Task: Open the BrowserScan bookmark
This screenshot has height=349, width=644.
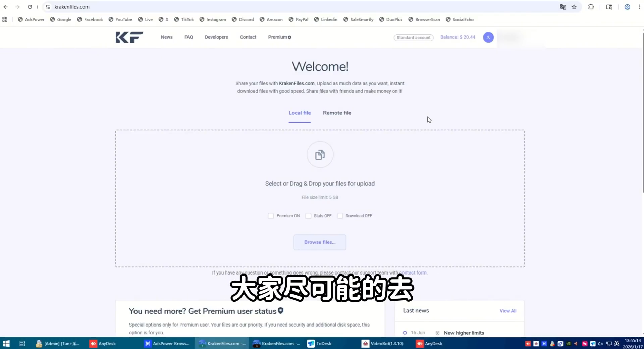Action: pos(424,19)
